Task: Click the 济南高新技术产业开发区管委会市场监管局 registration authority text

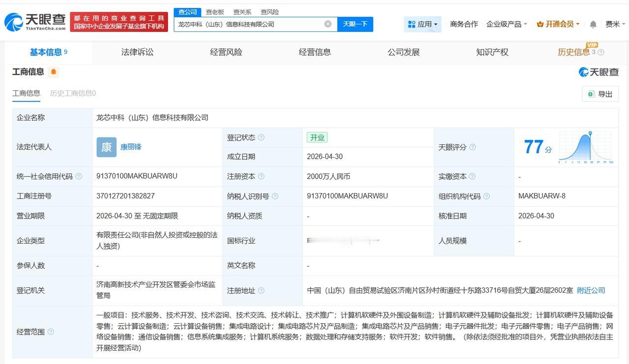Action: [x=156, y=290]
